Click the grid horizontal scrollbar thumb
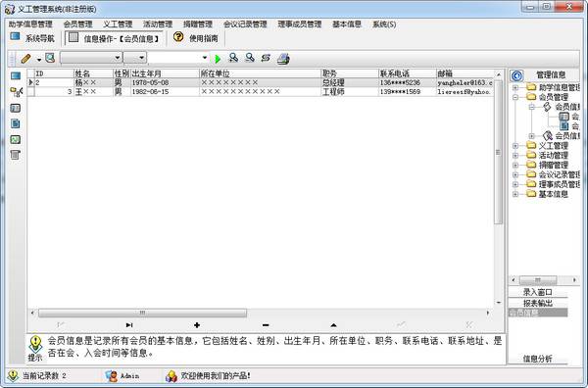 (x=142, y=313)
